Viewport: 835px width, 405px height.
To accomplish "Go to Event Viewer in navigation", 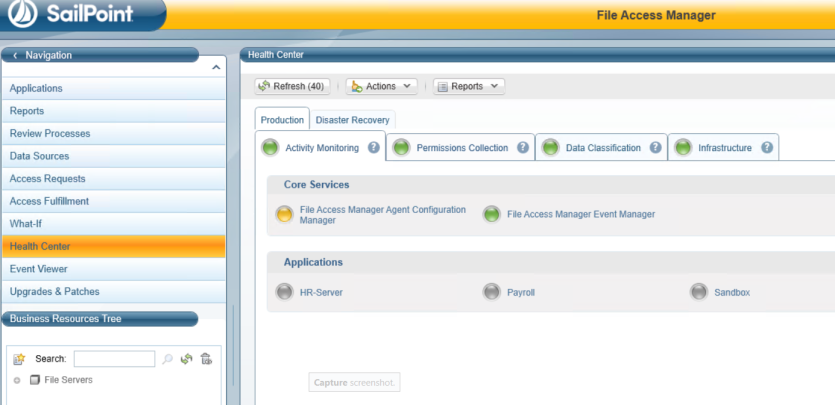I will click(38, 269).
